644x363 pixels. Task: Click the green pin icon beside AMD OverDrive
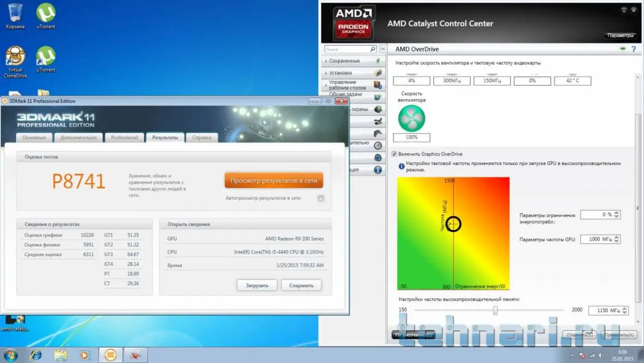click(622, 49)
